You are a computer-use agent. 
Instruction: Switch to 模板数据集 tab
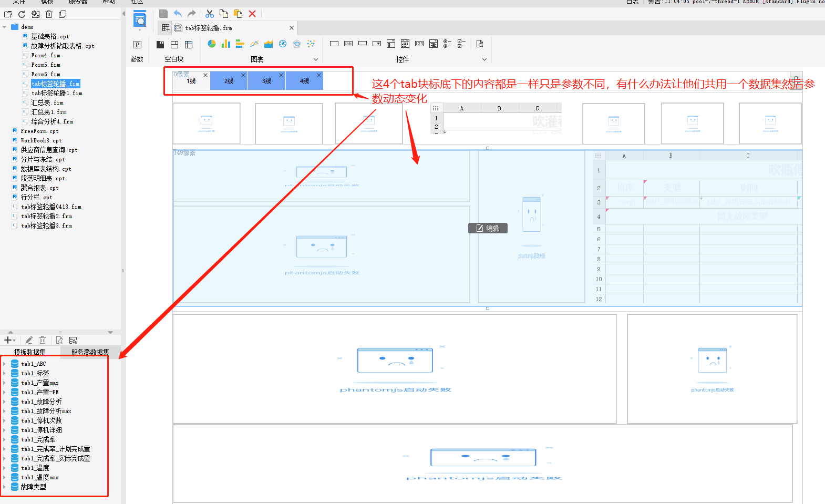30,352
